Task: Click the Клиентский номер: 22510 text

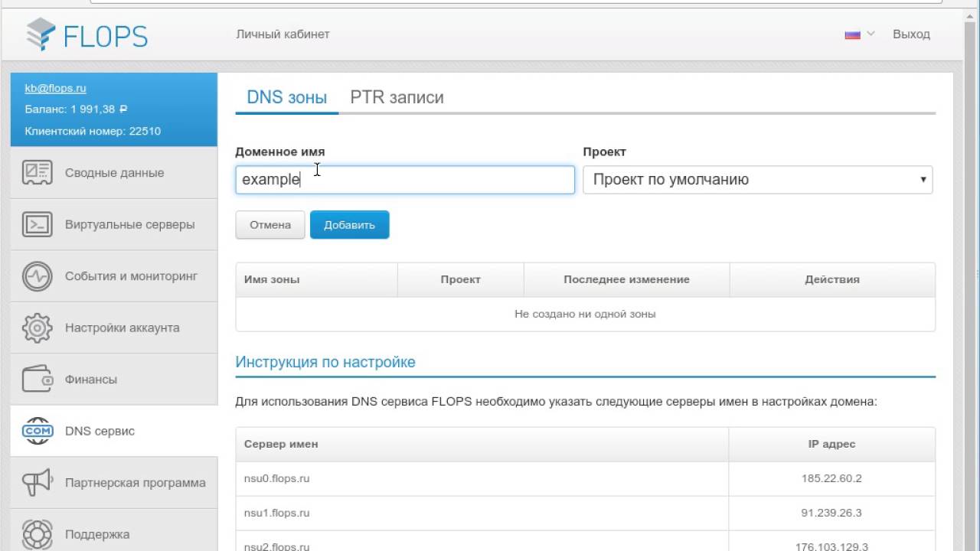Action: click(93, 131)
